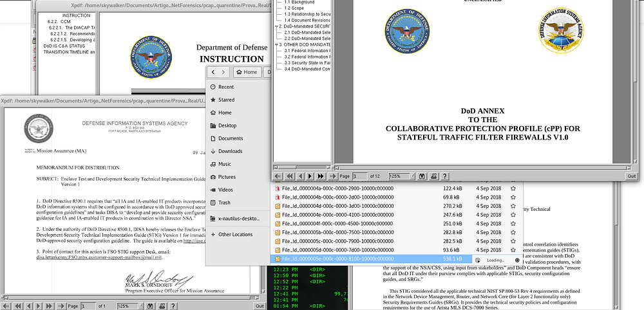Open the 125% zoom dropdown in right Xpdf
This screenshot has height=310, width=644.
402,176
